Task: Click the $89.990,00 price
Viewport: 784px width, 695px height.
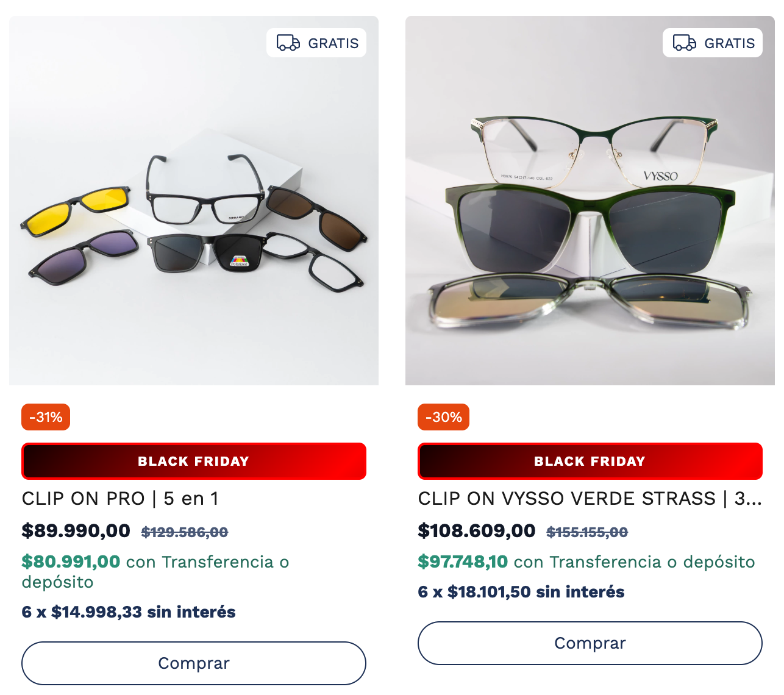Action: [76, 530]
